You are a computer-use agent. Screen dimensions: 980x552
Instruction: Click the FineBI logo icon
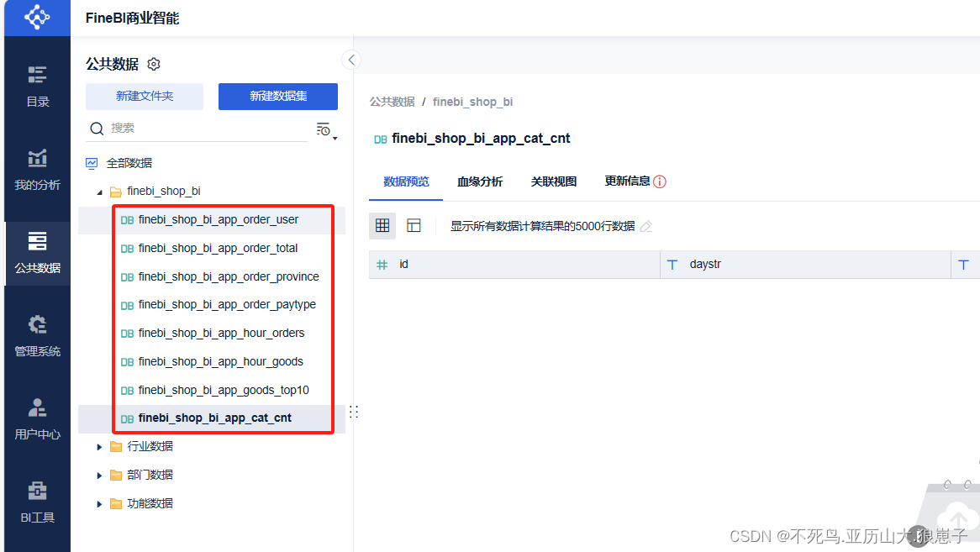[37, 18]
